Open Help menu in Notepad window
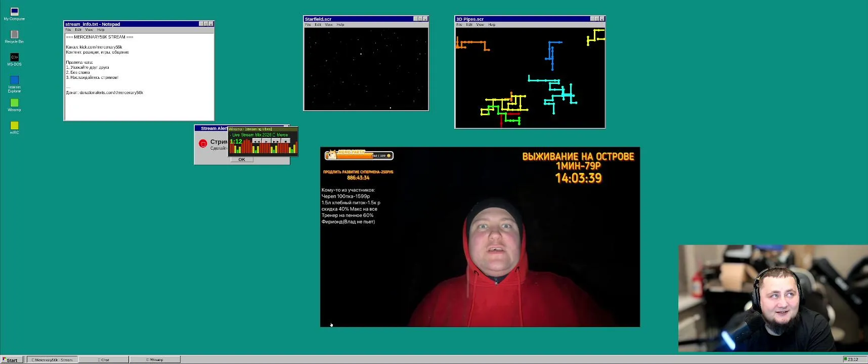This screenshot has width=868, height=364. (x=101, y=30)
